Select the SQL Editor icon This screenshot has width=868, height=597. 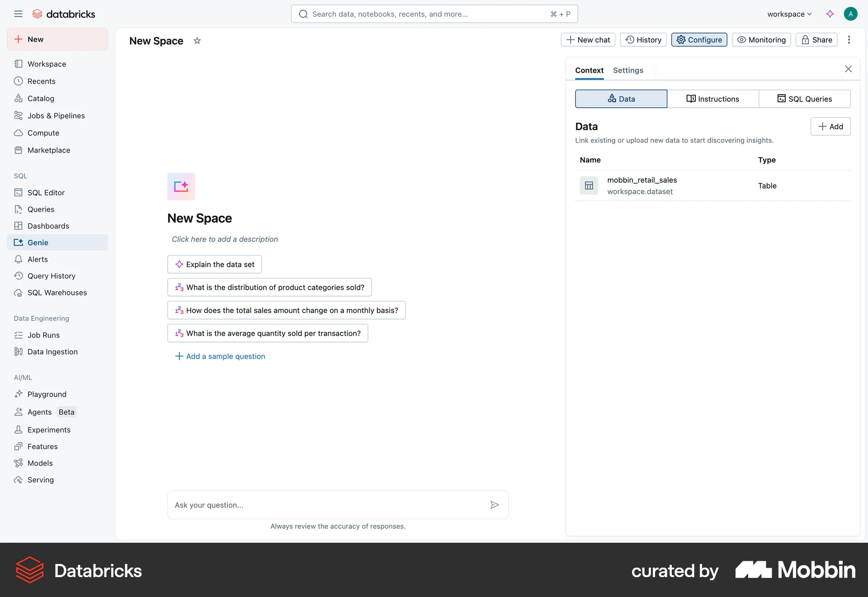click(x=19, y=192)
